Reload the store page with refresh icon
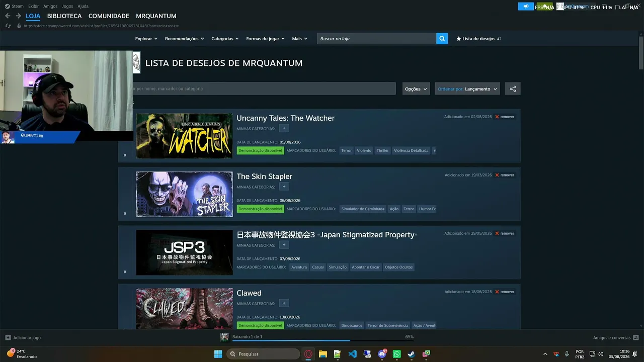The width and height of the screenshot is (644, 362). coord(8,26)
